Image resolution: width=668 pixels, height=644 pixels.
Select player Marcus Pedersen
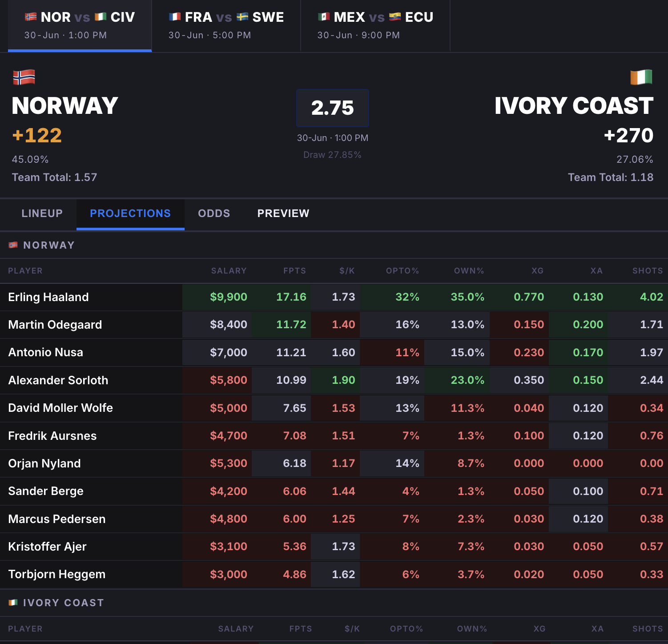click(x=57, y=519)
